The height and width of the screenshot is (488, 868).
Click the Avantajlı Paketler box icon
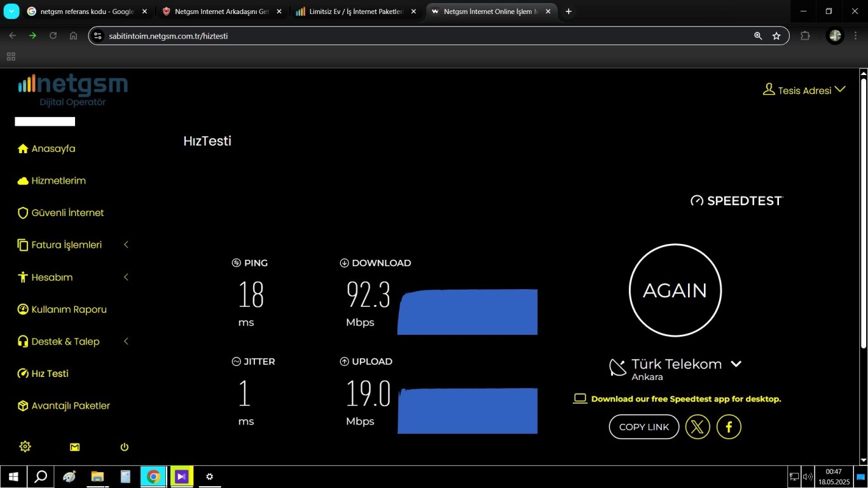pos(23,405)
